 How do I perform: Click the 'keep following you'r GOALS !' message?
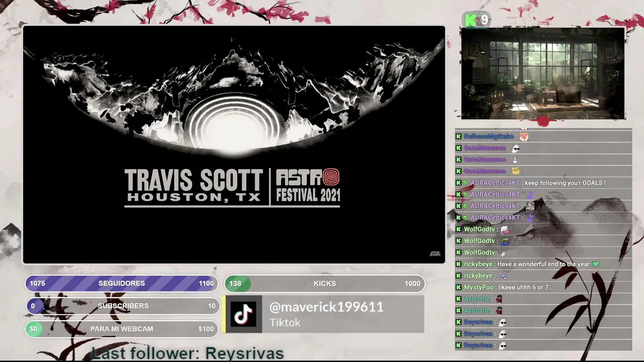point(565,183)
